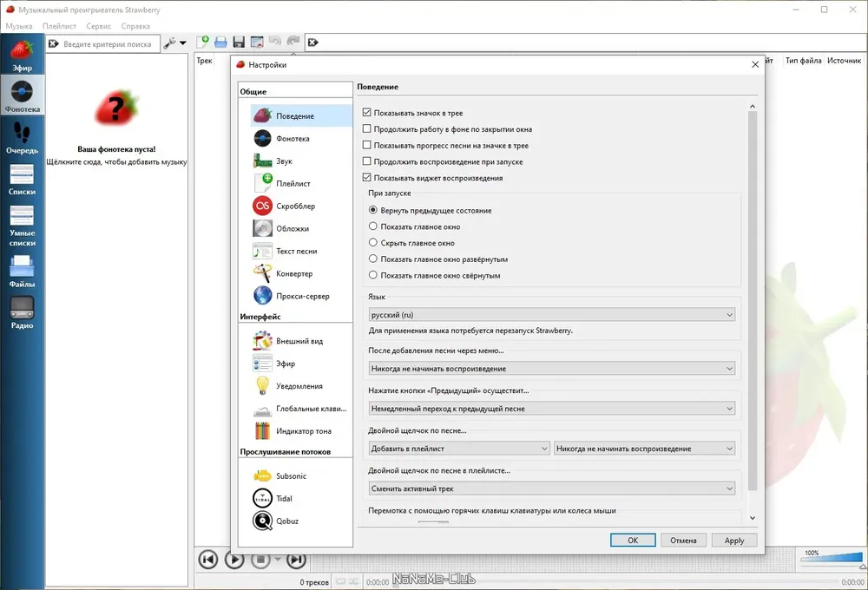The height and width of the screenshot is (590, 868).
Task: Select Эфир settings category in dialog
Action: click(301, 364)
